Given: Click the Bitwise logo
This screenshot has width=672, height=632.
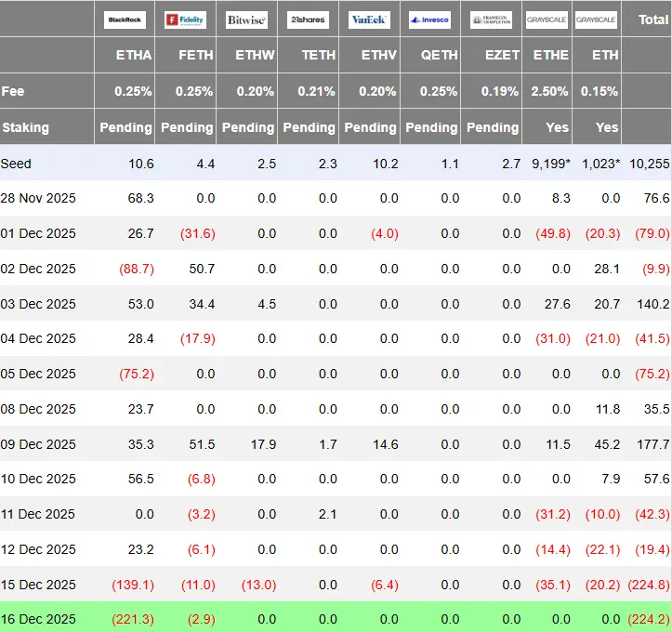Looking at the screenshot, I should [x=247, y=20].
